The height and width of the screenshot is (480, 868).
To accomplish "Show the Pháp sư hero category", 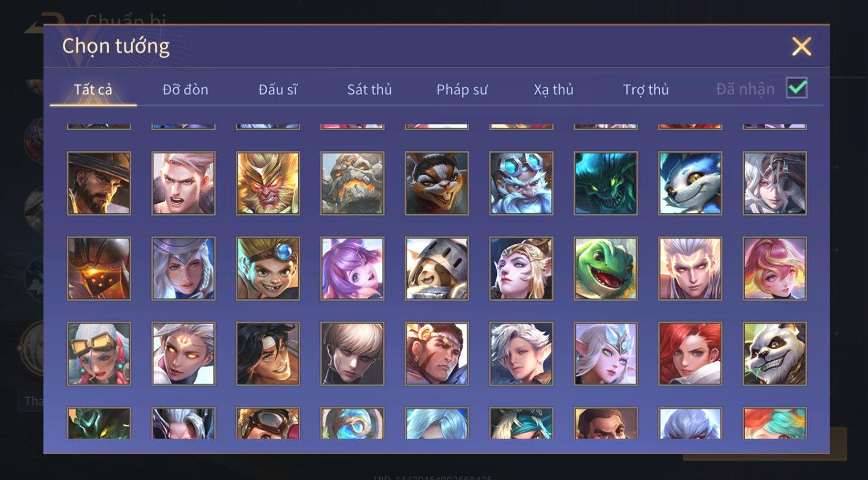I will [x=462, y=89].
